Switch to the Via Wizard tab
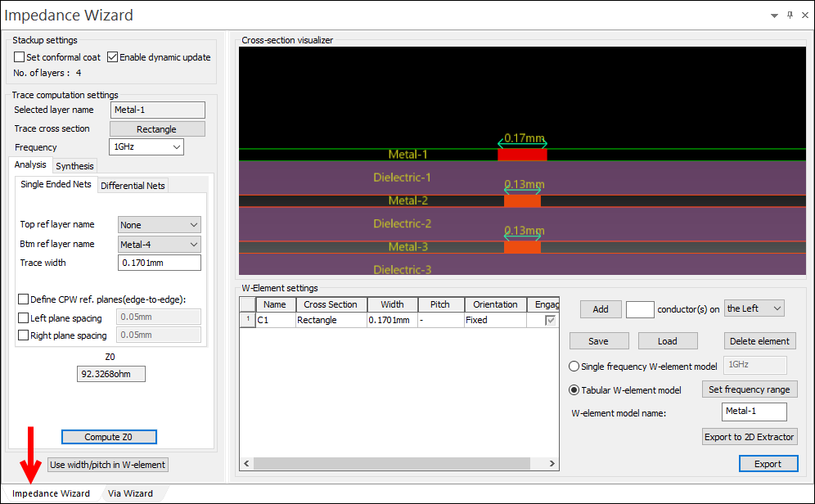The image size is (815, 504). click(129, 493)
